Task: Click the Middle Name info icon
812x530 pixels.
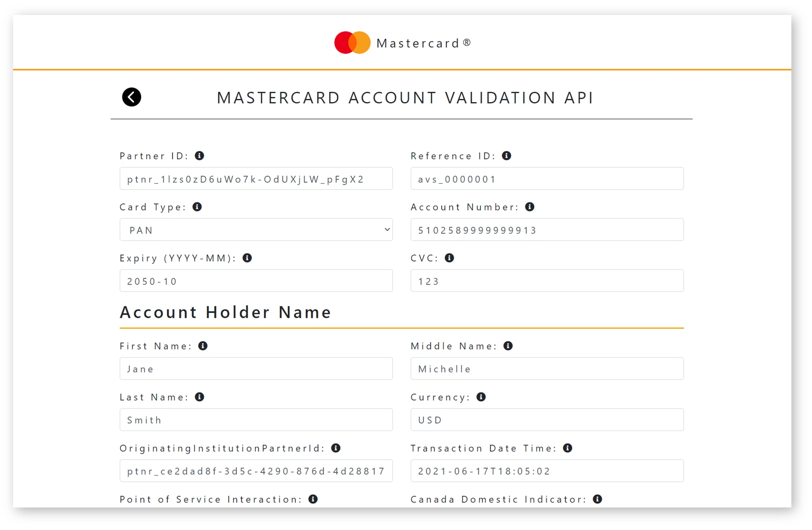Action: coord(508,346)
